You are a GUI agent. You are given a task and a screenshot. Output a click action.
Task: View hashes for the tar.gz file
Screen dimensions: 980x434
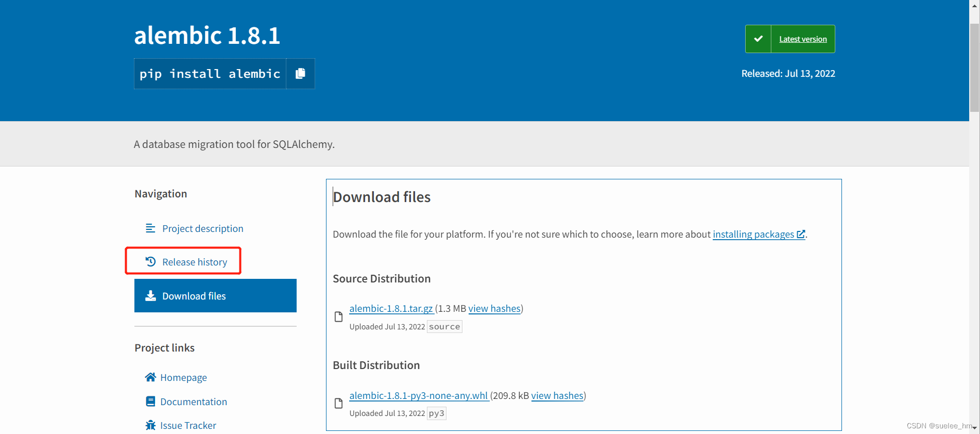[494, 308]
